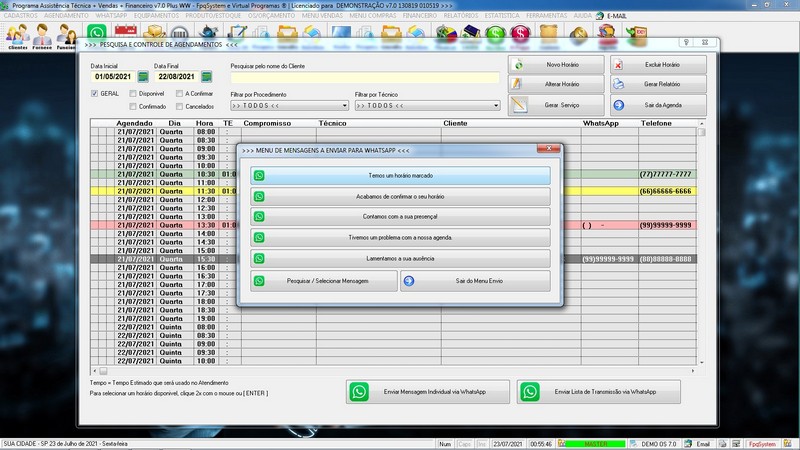
Task: Click Novo Horário button
Action: coord(556,65)
